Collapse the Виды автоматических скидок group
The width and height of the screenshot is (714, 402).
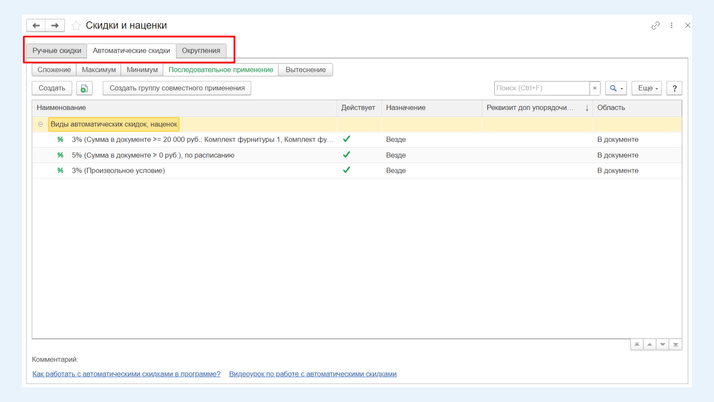tap(41, 124)
